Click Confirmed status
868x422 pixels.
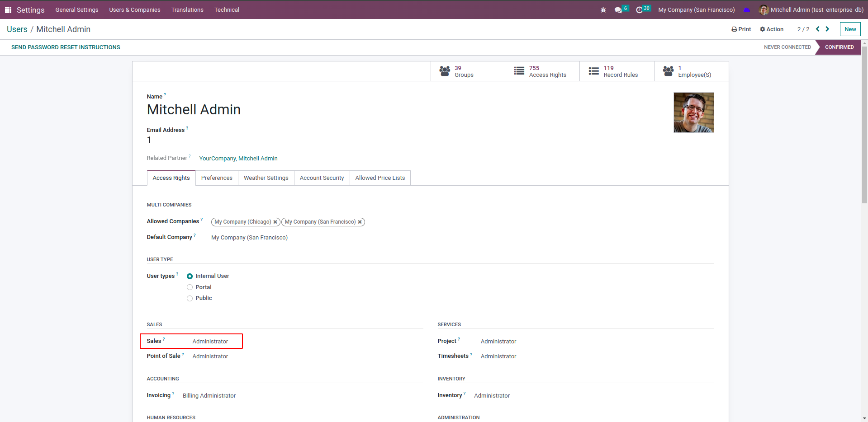[839, 47]
